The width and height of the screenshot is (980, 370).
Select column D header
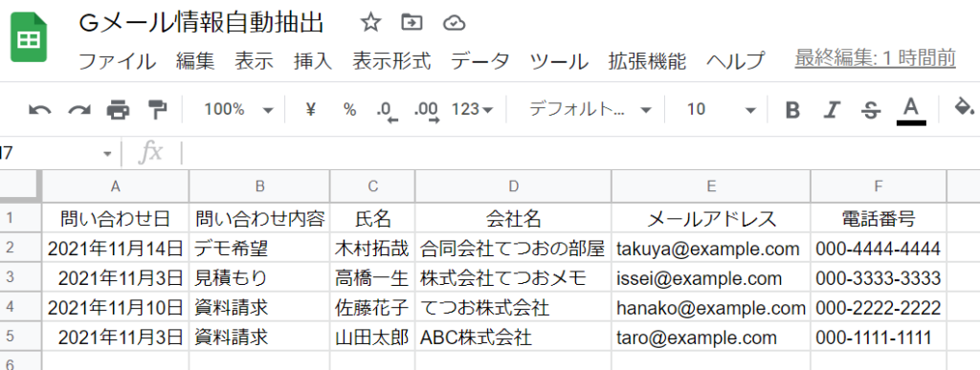pyautogui.click(x=513, y=185)
